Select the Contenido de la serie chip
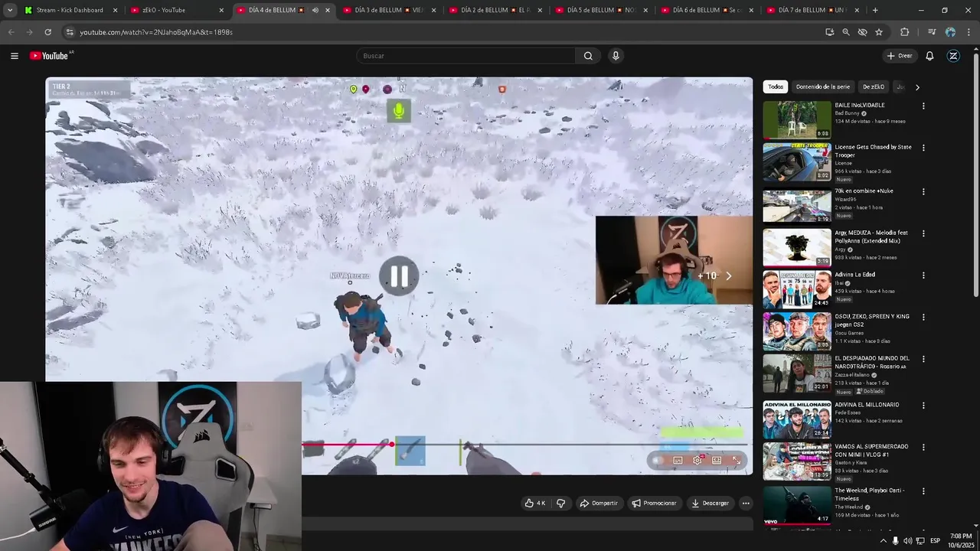Viewport: 980px width, 551px height. pyautogui.click(x=823, y=87)
